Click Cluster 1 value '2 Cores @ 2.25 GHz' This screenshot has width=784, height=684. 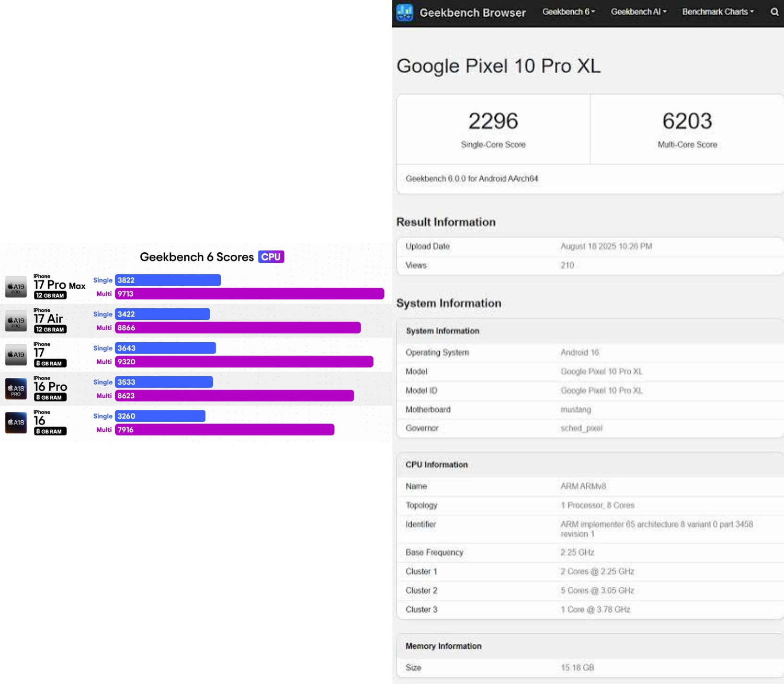[x=597, y=571]
